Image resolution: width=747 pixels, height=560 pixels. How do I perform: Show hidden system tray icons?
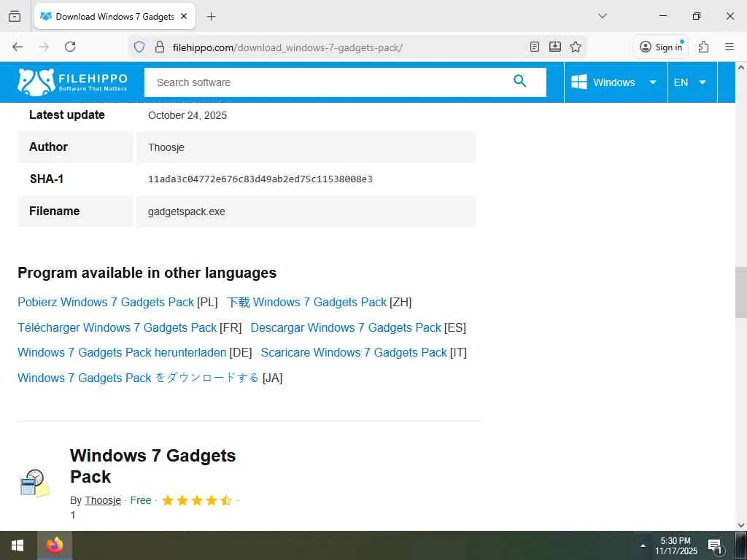tap(643, 545)
